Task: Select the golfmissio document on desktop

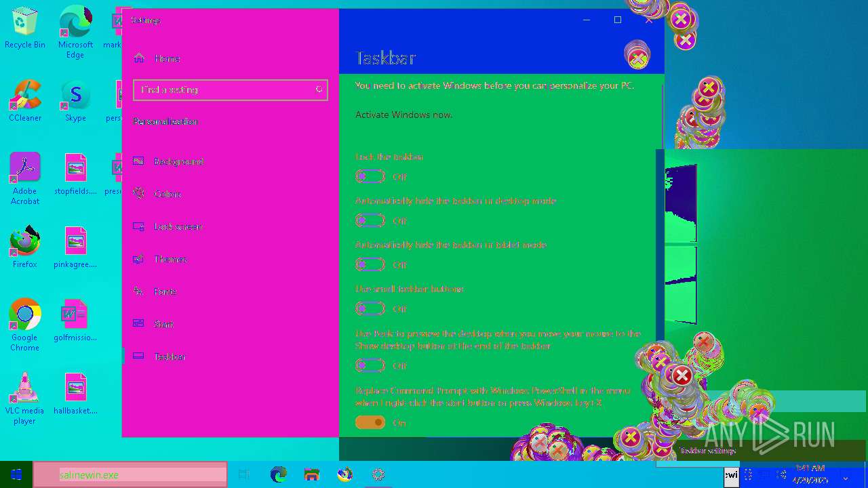Action: 75,321
